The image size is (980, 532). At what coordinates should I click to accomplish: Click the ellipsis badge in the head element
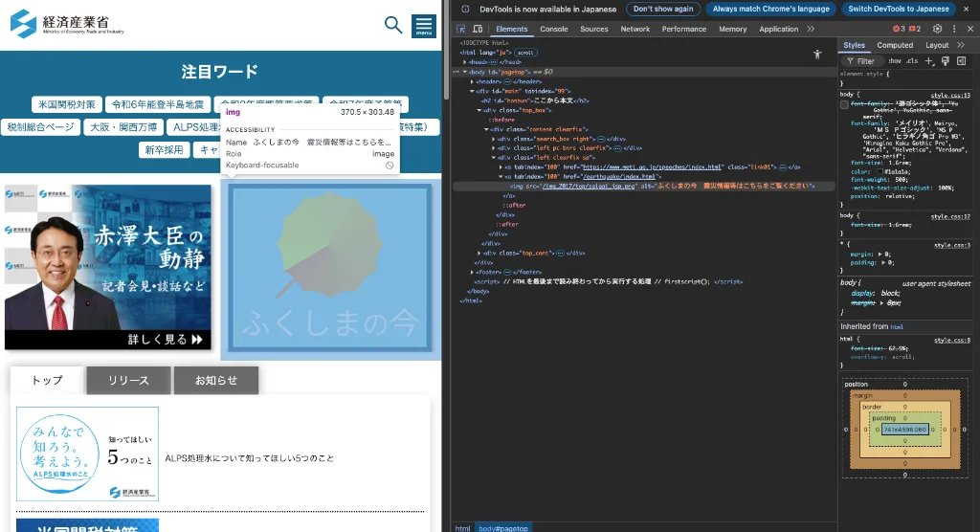click(x=493, y=62)
